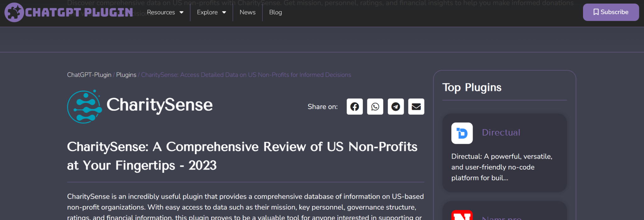Click the Directual description text
Viewport: 644px width, 220px height.
coord(502,167)
